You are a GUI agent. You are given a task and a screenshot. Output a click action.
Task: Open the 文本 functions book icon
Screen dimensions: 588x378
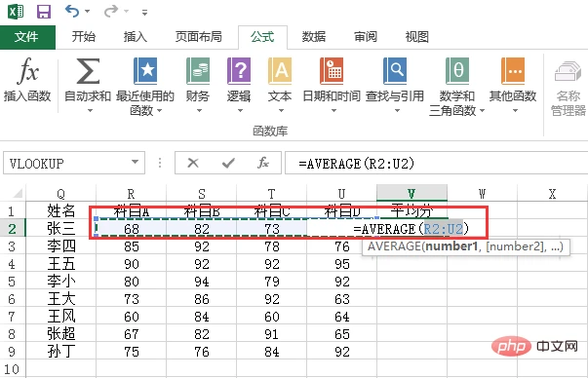[x=280, y=71]
